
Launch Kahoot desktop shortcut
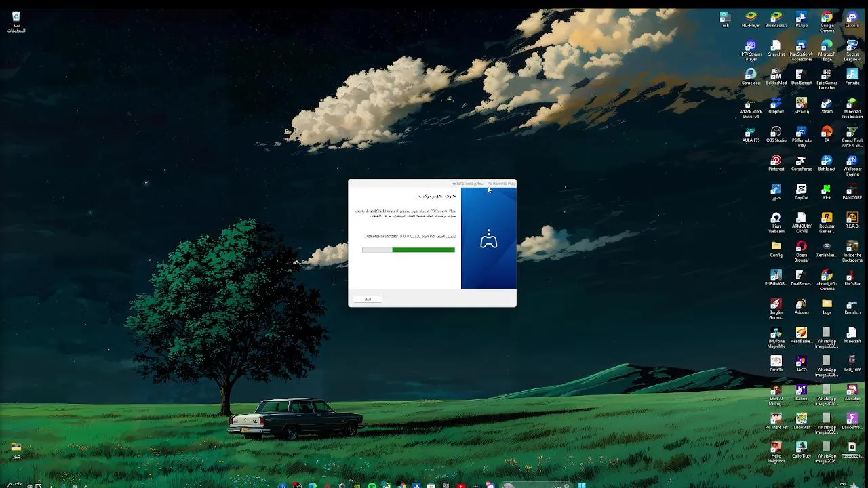click(802, 392)
